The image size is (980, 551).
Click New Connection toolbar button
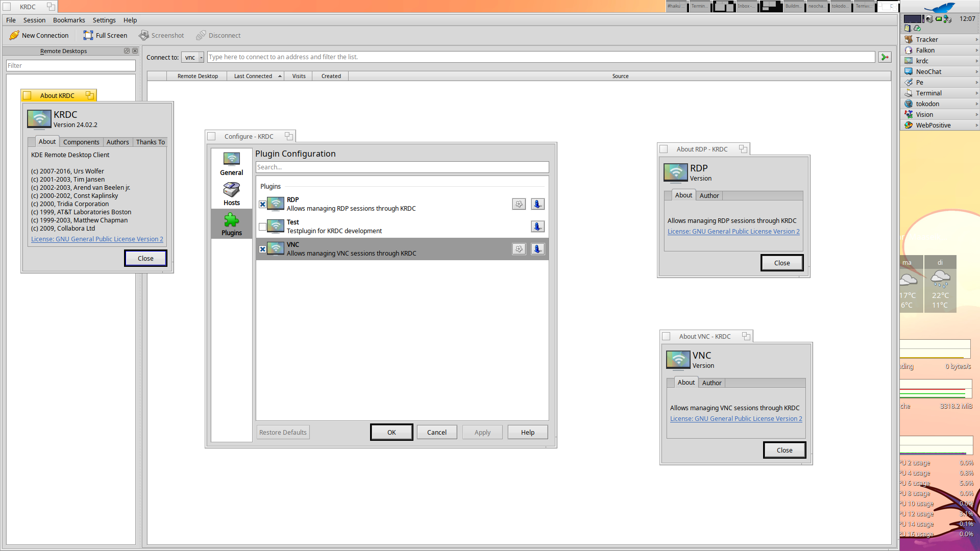pos(39,35)
